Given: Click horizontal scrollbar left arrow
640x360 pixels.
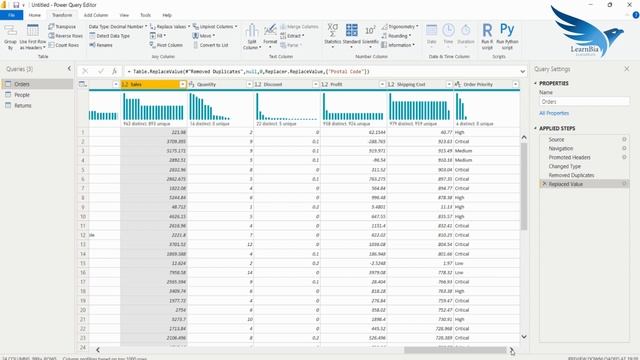Looking at the screenshot, I should tap(98, 350).
